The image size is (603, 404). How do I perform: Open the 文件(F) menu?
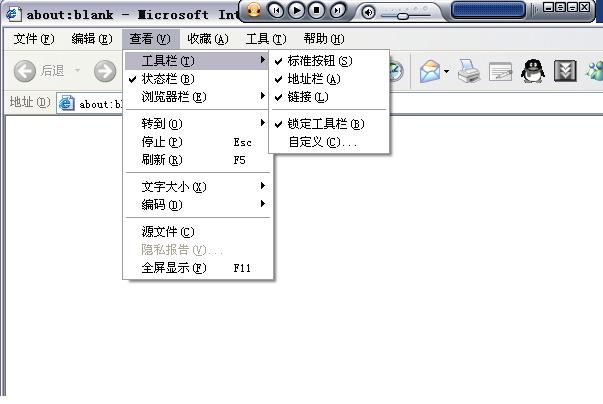pos(34,39)
